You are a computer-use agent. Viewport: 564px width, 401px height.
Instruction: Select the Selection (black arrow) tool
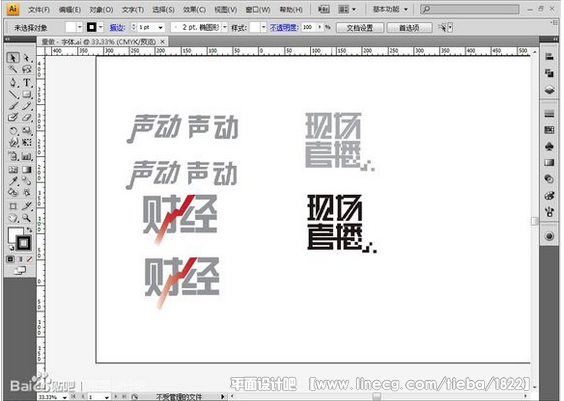13,58
